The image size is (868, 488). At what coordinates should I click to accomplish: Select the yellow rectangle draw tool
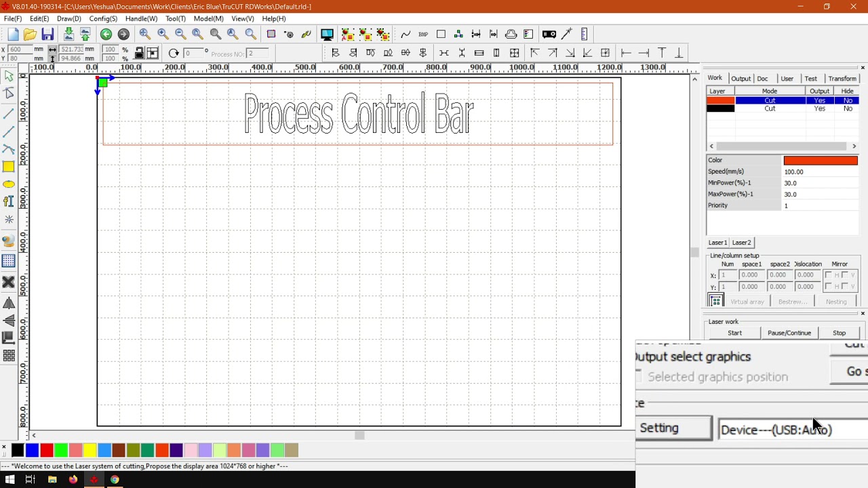tap(8, 167)
